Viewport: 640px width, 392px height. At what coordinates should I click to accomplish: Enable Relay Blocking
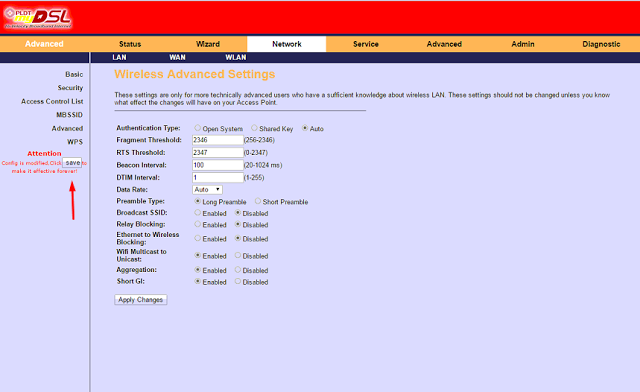point(198,224)
